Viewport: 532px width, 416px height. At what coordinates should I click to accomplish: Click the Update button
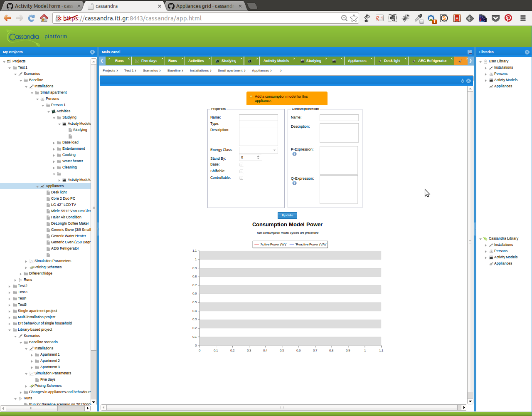pyautogui.click(x=287, y=215)
